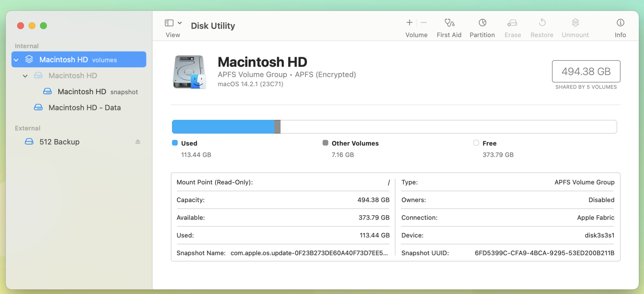This screenshot has width=644, height=294.
Task: Click the Type APFS Volume Group value
Action: pos(584,182)
